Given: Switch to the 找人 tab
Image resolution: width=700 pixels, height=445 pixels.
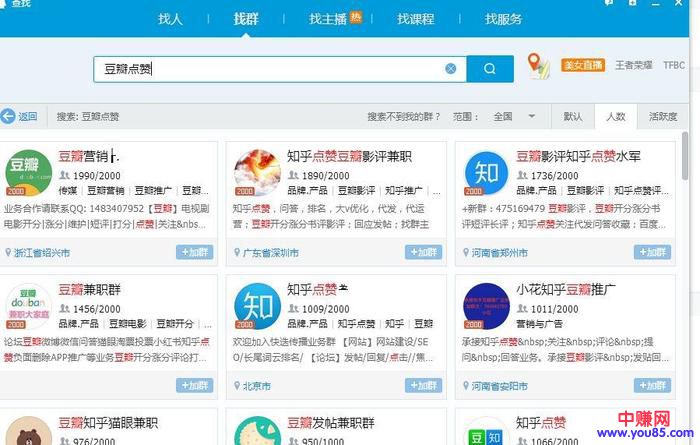Looking at the screenshot, I should coord(170,19).
